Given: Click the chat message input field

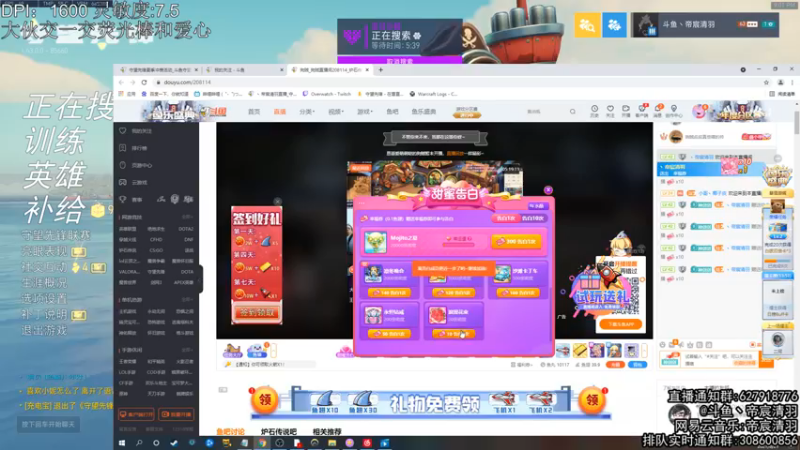Looking at the screenshot, I should coord(719,359).
